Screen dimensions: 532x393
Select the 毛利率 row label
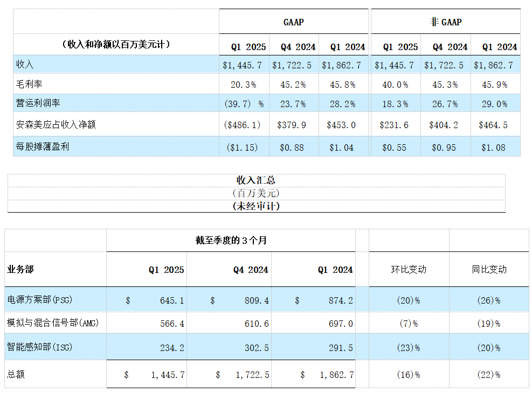coord(29,84)
